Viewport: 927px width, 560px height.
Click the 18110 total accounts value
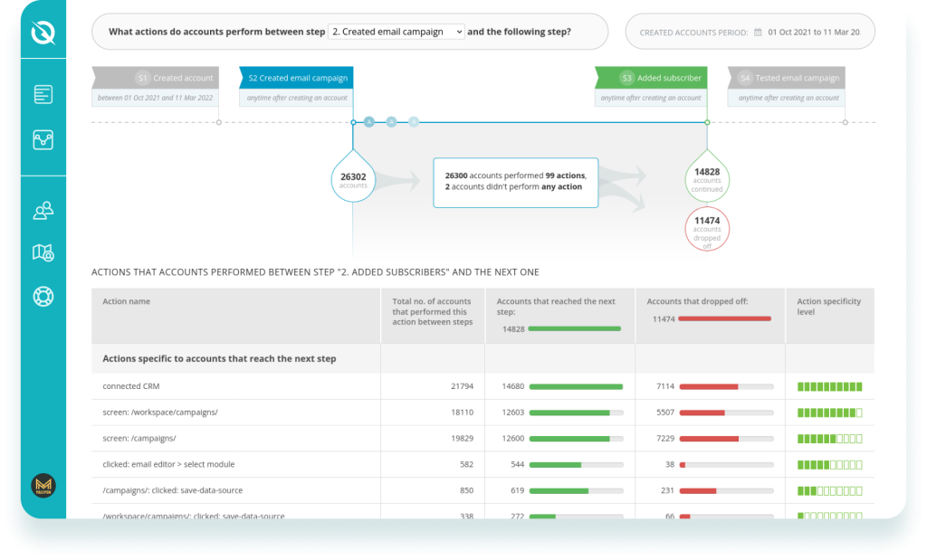click(463, 413)
